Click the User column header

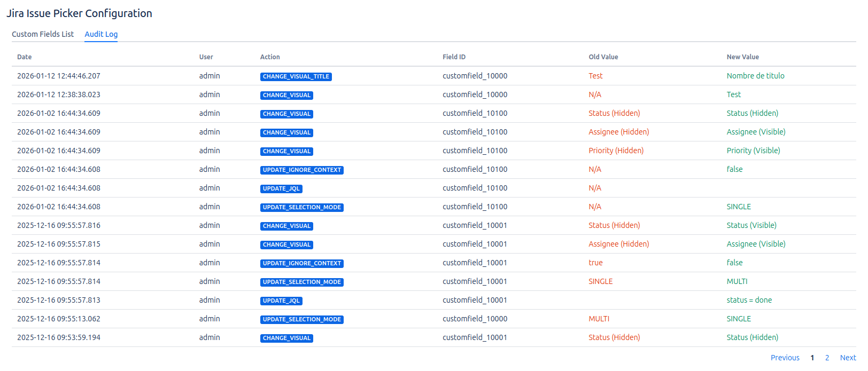206,57
